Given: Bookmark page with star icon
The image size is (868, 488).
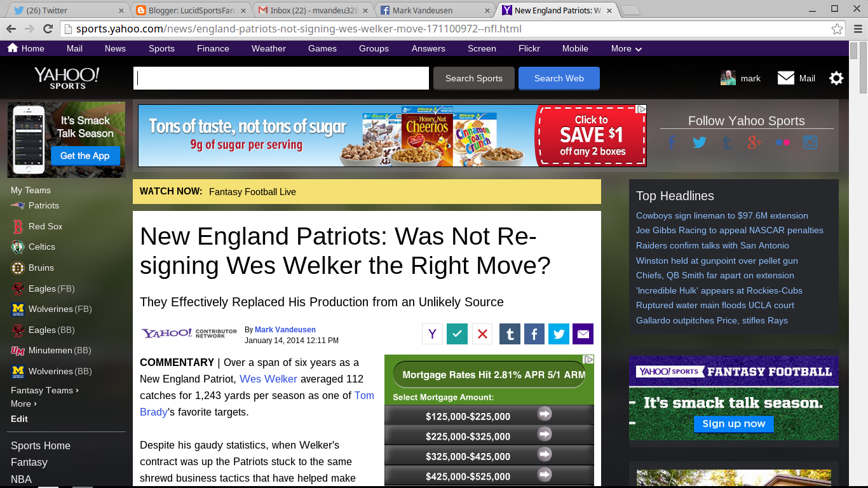Looking at the screenshot, I should click(837, 29).
